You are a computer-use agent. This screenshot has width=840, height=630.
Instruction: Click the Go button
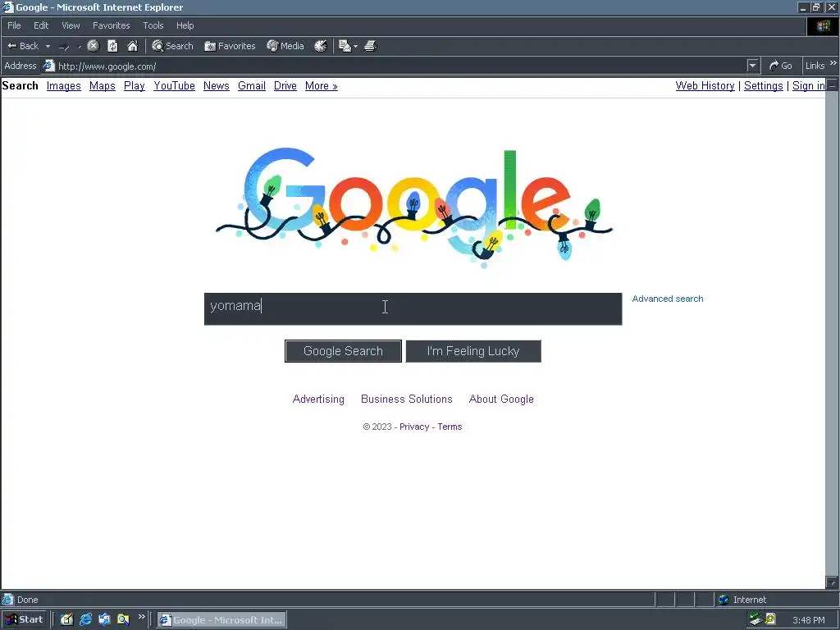pyautogui.click(x=781, y=66)
